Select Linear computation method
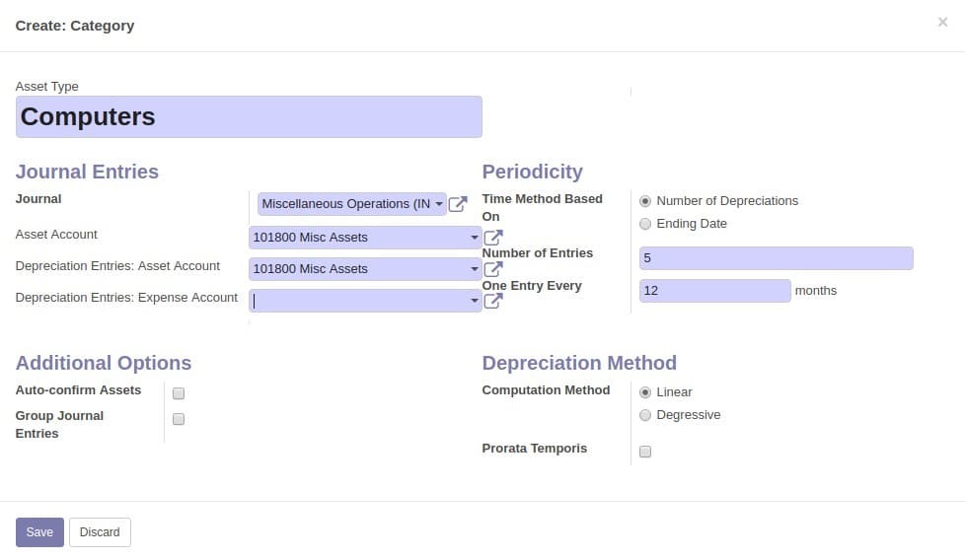 coord(645,392)
